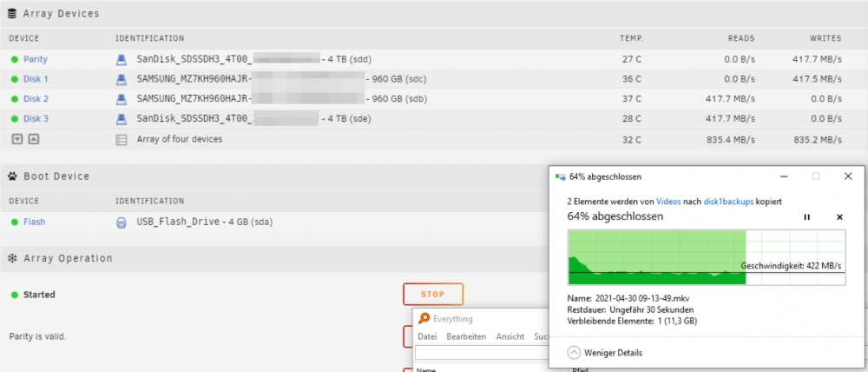Click the drive icon in the Parity row
868x372 pixels.
coord(121,59)
